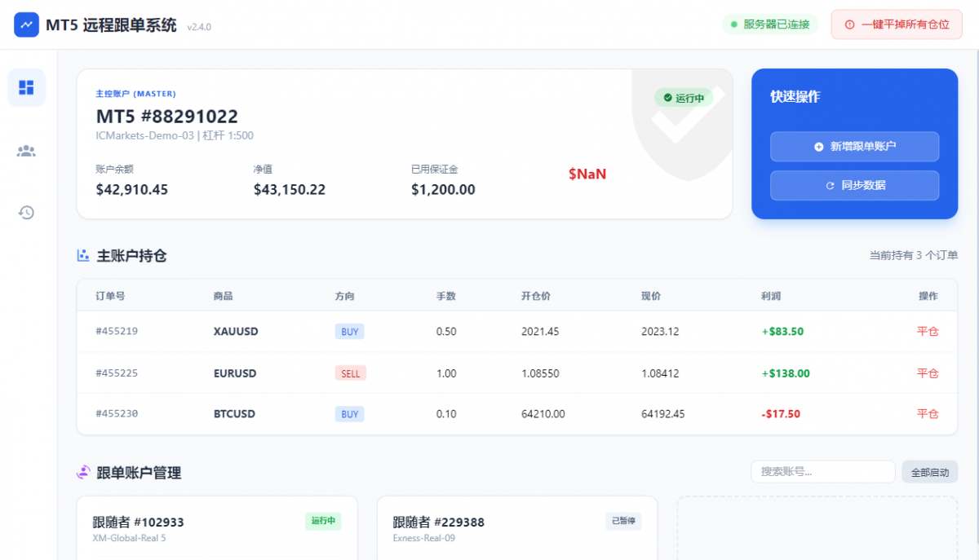Click the 操作 column header
Screen dimensions: 979x560
pyautogui.click(x=928, y=296)
